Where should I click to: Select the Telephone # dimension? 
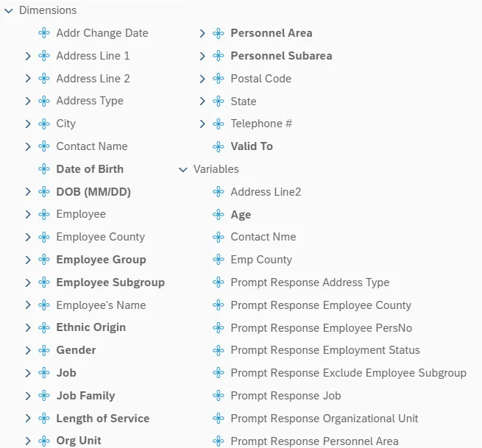(261, 124)
